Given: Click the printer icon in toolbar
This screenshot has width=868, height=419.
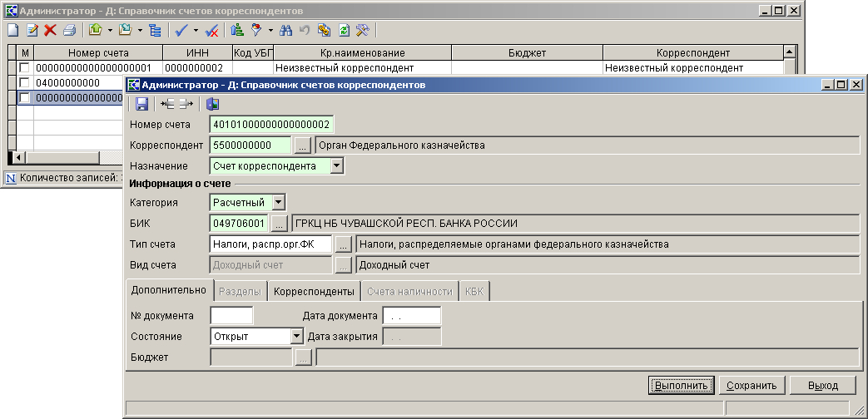Looking at the screenshot, I should point(69,31).
